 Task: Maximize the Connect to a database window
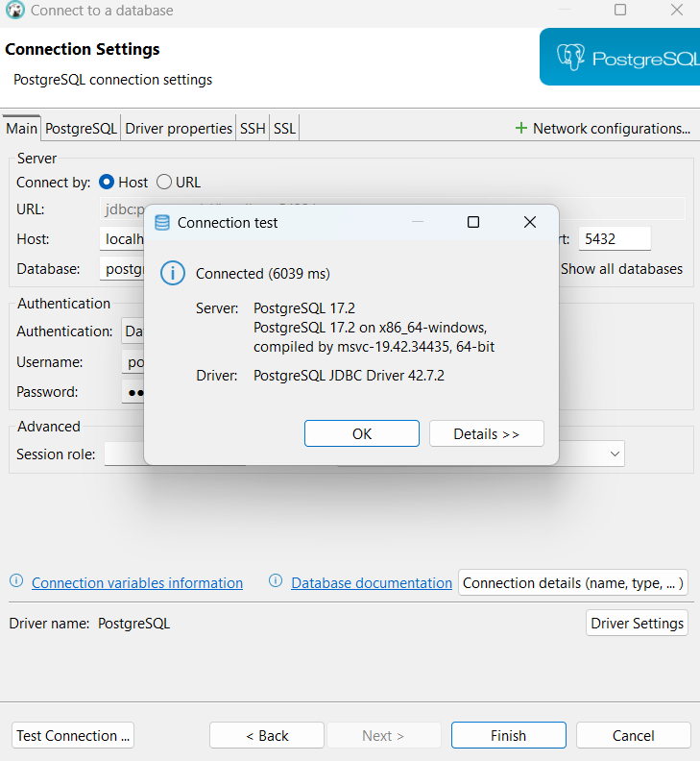click(x=620, y=10)
